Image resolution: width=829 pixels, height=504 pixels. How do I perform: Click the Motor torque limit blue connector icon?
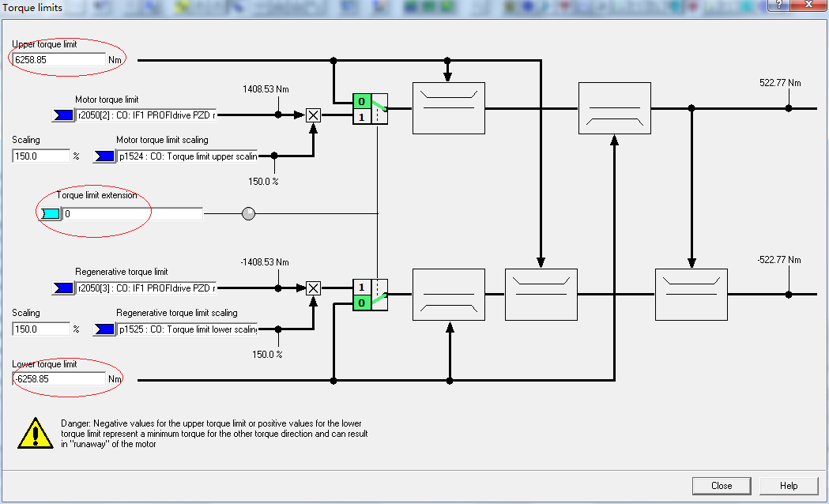[63, 115]
